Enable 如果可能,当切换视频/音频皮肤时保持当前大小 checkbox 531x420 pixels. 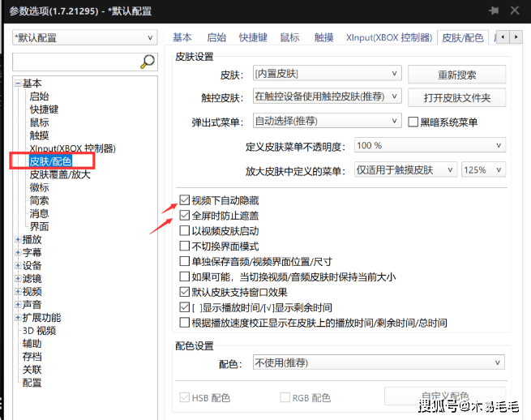[x=184, y=276]
